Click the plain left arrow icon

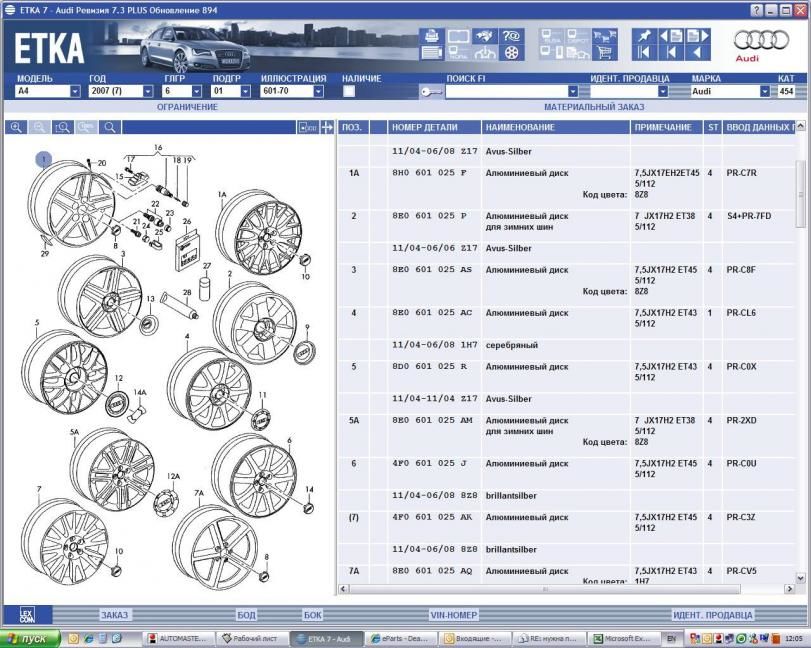pyautogui.click(x=698, y=53)
